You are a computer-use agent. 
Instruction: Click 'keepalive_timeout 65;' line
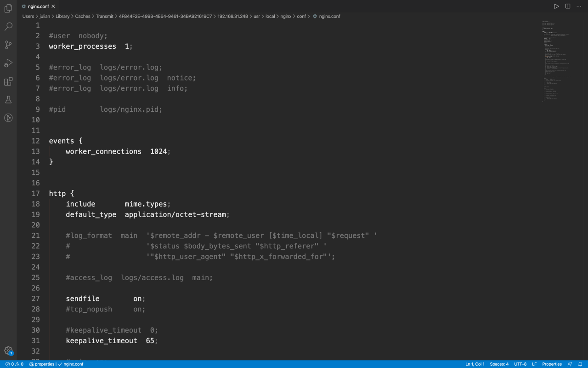coord(112,340)
